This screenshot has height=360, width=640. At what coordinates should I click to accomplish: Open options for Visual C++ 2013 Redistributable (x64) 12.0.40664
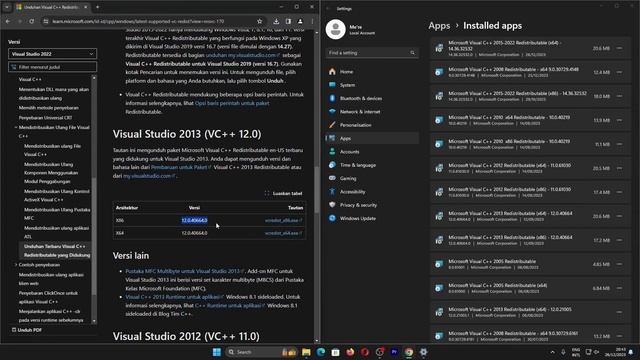(x=619, y=216)
